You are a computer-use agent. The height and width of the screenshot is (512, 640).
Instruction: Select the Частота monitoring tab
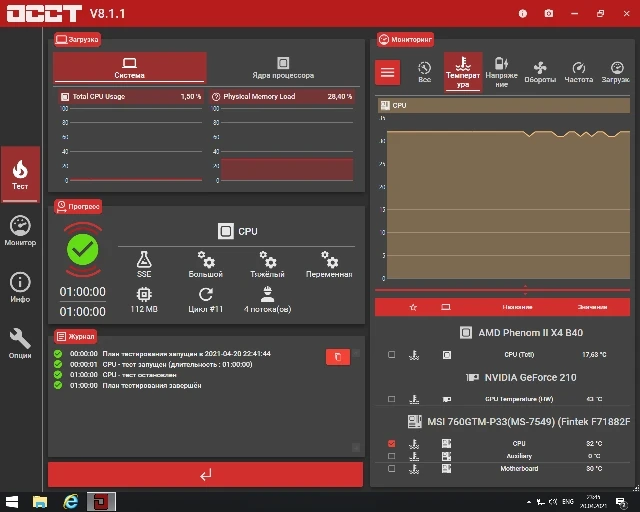[x=578, y=73]
